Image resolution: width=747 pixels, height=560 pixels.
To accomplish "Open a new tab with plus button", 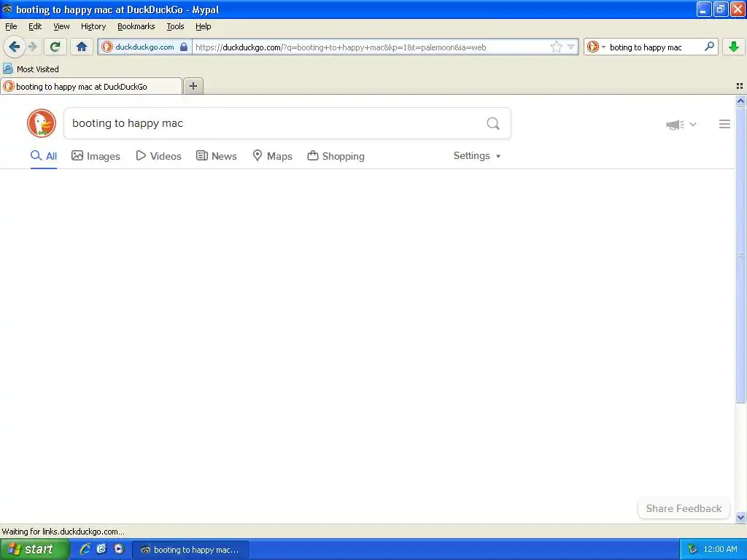I will pos(193,86).
